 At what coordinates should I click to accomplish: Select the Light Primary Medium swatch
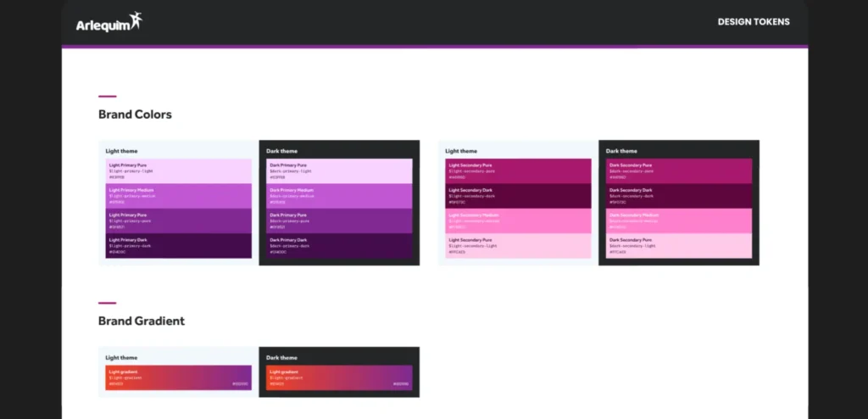pyautogui.click(x=178, y=196)
